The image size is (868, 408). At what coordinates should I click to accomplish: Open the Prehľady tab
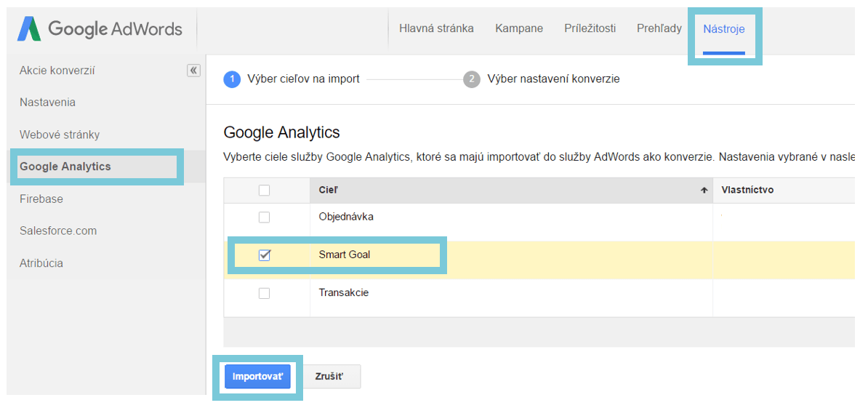659,28
